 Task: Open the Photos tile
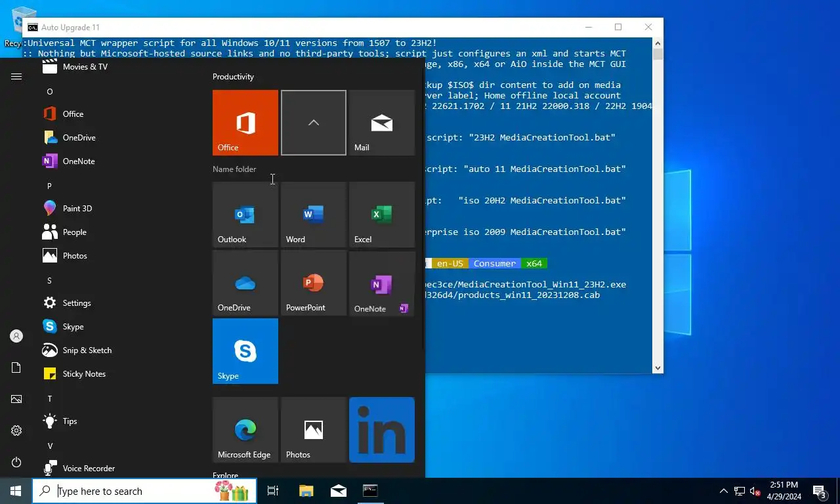tap(314, 430)
